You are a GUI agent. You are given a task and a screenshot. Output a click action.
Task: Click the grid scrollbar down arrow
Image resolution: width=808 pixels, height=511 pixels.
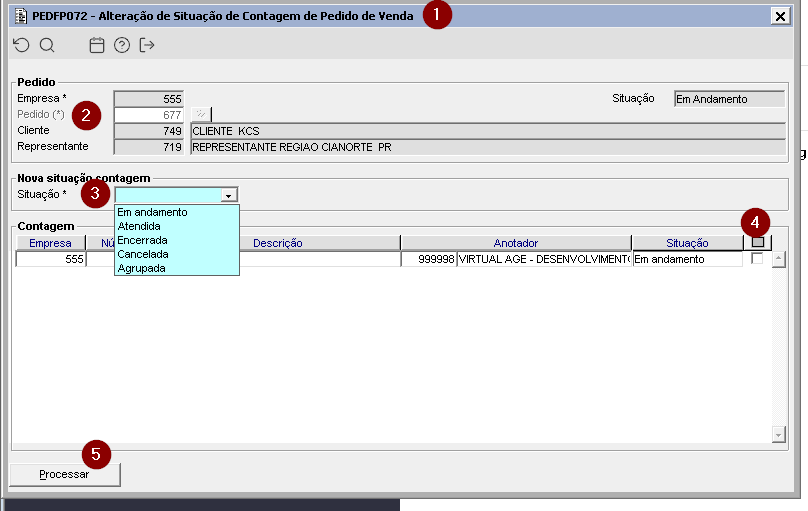click(x=779, y=434)
